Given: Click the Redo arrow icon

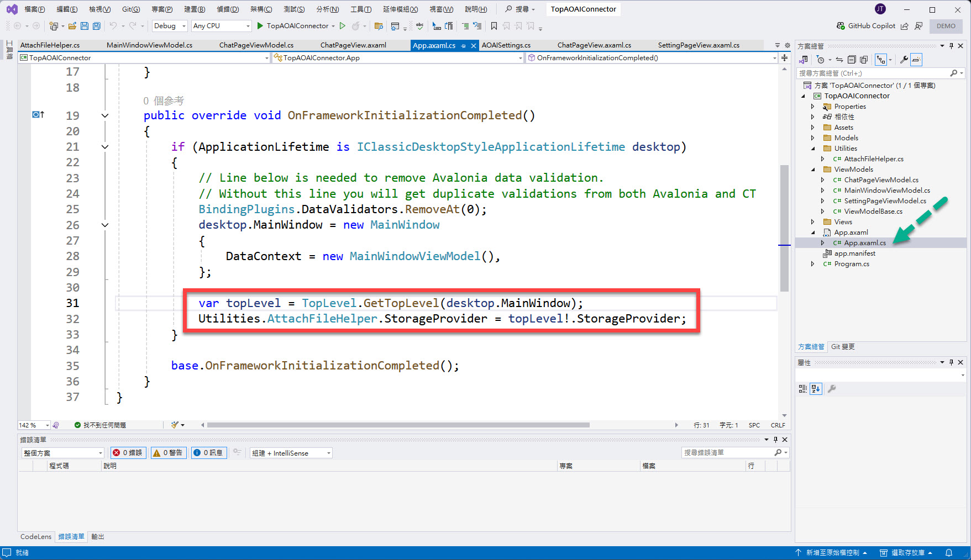Looking at the screenshot, I should click(133, 26).
